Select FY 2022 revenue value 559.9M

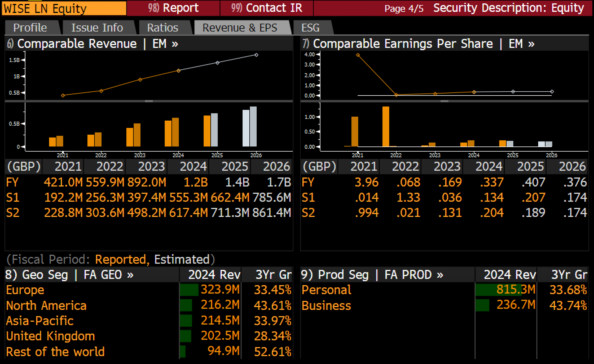tap(105, 182)
